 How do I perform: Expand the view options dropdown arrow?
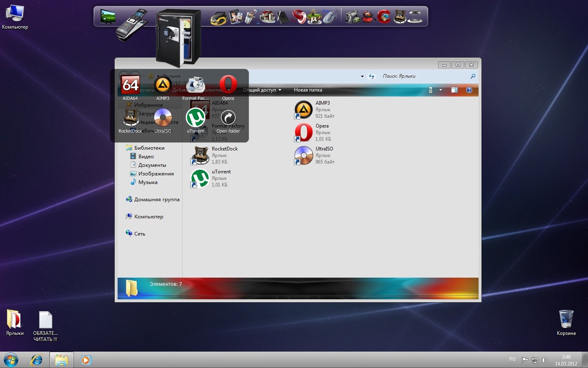pos(441,90)
